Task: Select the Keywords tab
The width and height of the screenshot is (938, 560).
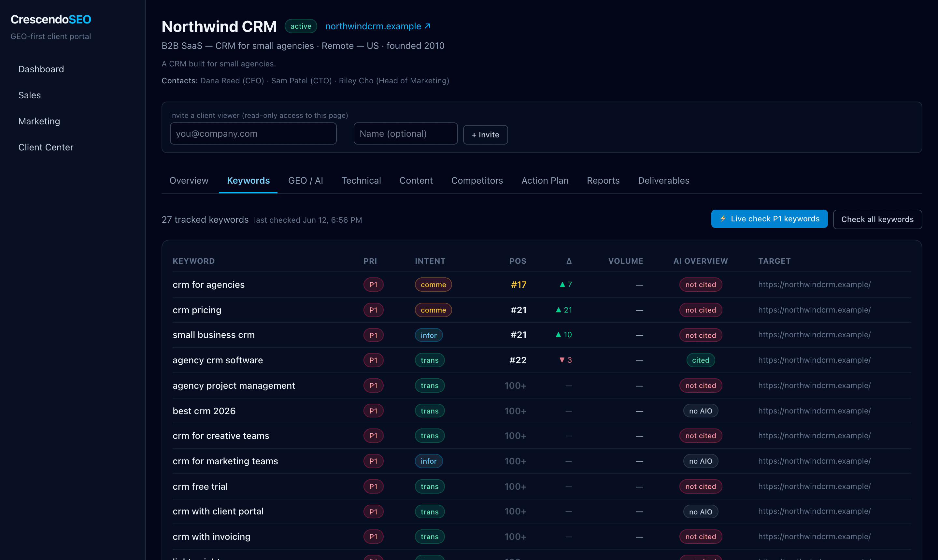Action: pyautogui.click(x=248, y=180)
